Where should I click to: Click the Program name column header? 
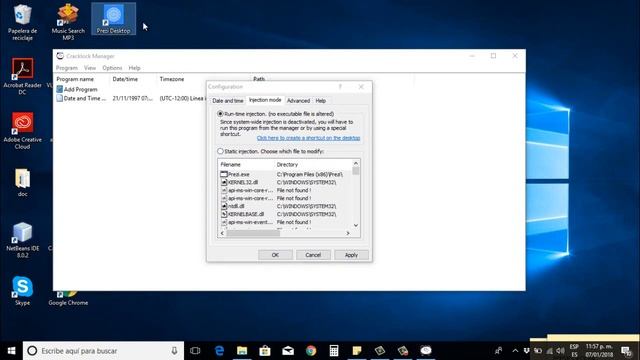pyautogui.click(x=83, y=79)
